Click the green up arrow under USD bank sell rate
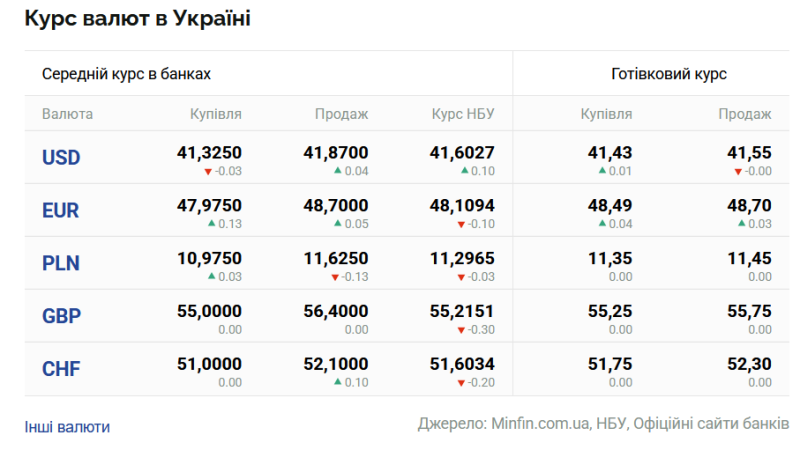Viewport: 800px width, 450px height. tap(337, 171)
